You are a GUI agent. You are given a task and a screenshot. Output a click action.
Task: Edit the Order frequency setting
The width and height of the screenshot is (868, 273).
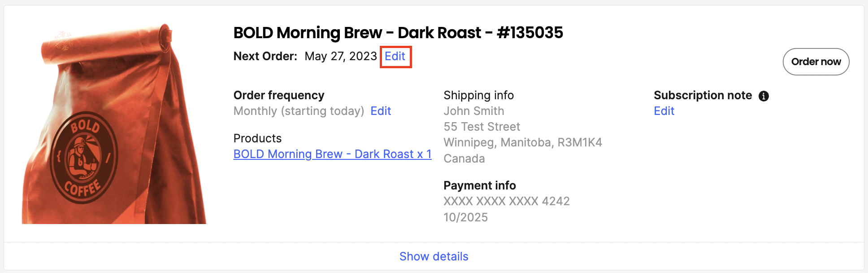click(x=381, y=111)
